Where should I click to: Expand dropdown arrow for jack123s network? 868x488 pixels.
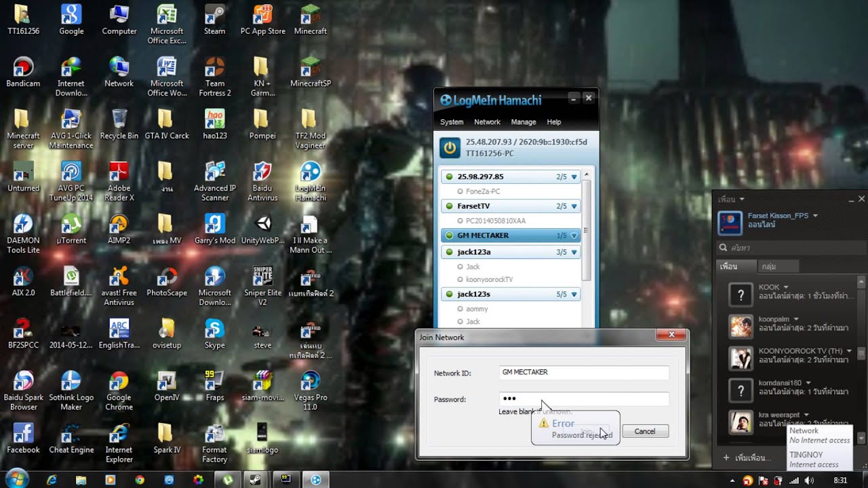574,294
